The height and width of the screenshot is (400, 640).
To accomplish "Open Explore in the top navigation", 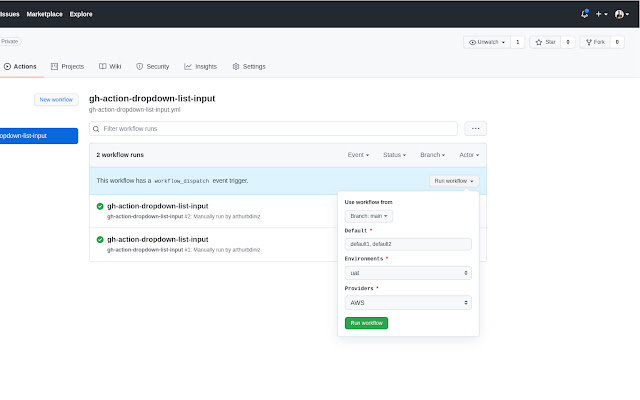I will point(81,14).
